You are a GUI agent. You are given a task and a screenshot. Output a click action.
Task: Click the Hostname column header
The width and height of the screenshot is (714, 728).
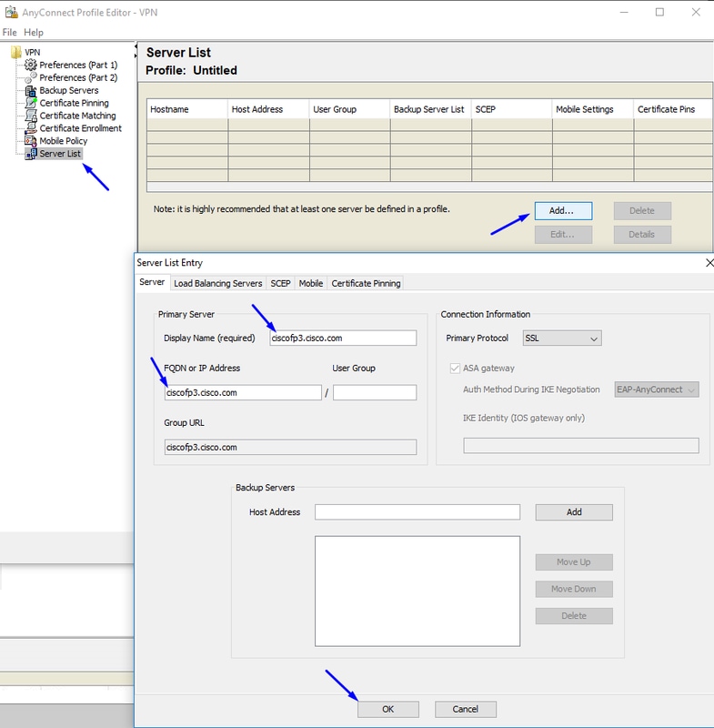(x=187, y=109)
